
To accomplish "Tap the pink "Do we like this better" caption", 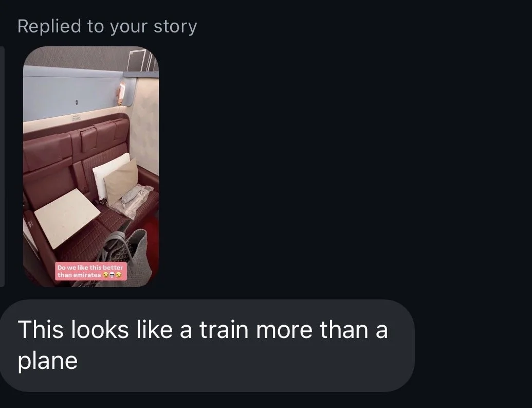I will [x=91, y=271].
